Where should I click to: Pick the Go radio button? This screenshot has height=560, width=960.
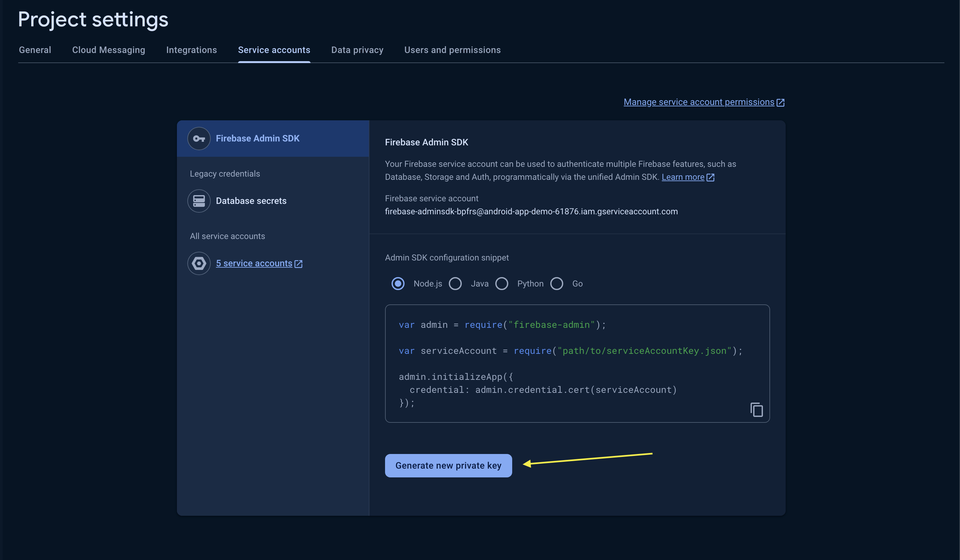click(x=556, y=284)
